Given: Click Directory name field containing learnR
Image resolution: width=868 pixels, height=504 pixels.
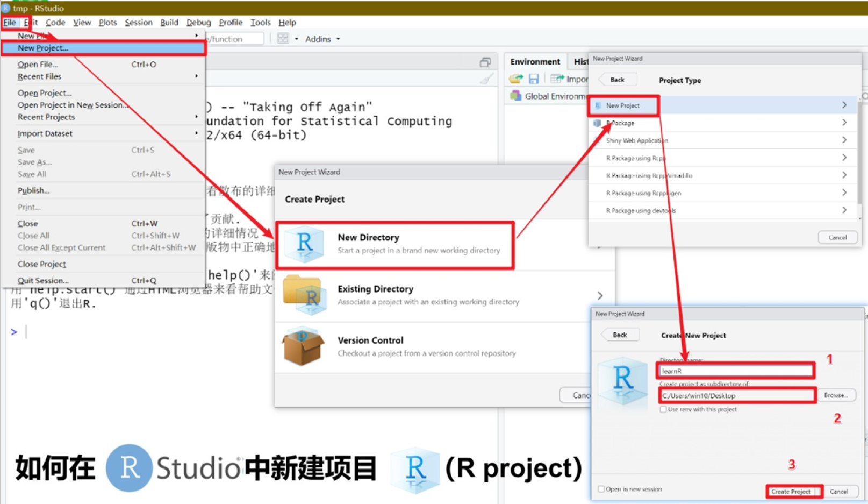Looking at the screenshot, I should (x=735, y=371).
